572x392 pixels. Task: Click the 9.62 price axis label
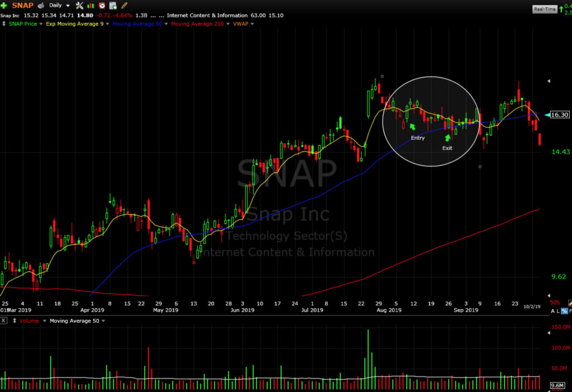pyautogui.click(x=559, y=277)
